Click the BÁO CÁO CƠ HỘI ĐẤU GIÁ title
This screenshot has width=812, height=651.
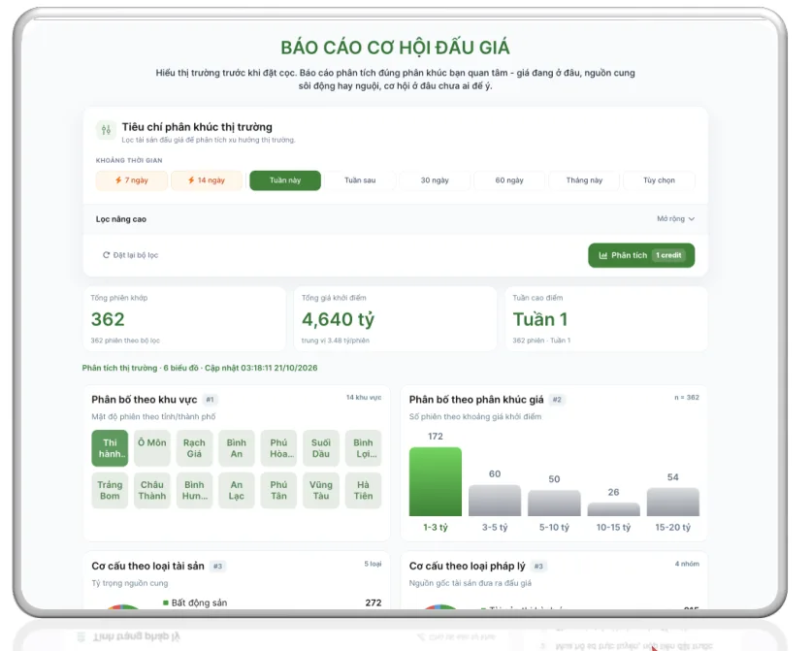[x=395, y=48]
